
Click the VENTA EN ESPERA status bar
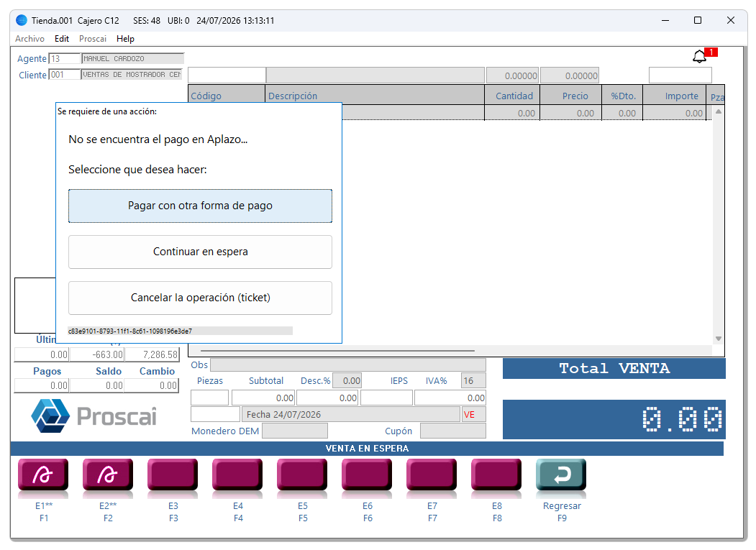click(x=367, y=449)
